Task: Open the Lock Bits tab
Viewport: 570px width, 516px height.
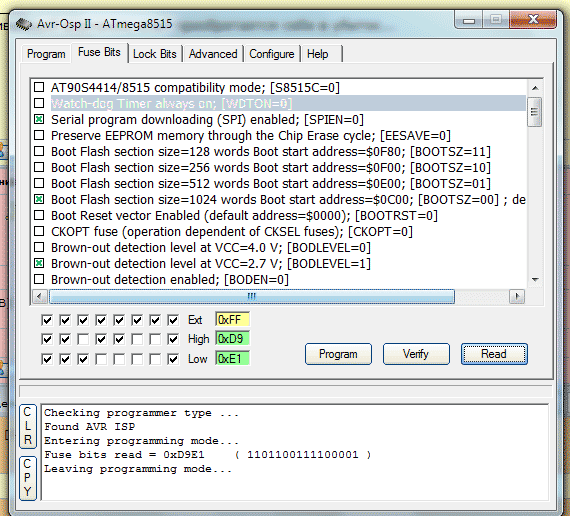Action: point(154,54)
